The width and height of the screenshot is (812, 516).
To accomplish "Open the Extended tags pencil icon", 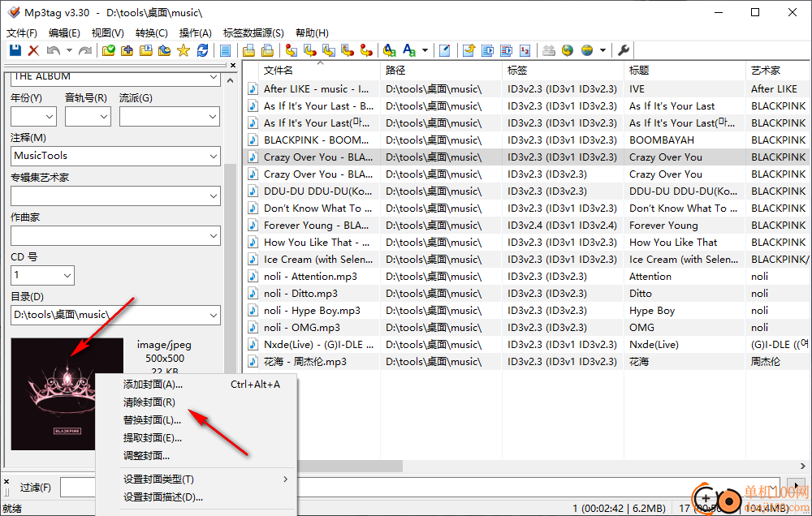I will pyautogui.click(x=444, y=50).
